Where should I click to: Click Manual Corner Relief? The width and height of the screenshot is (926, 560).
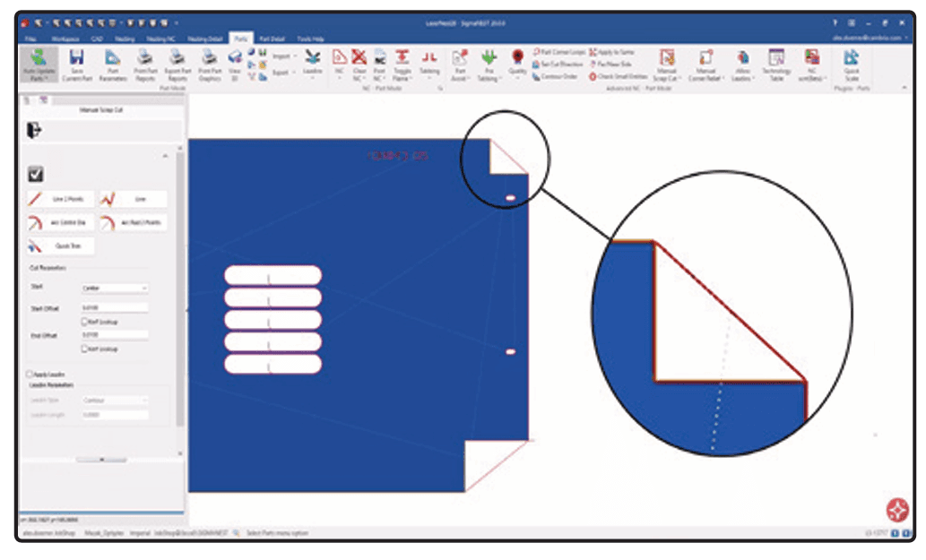tap(705, 65)
